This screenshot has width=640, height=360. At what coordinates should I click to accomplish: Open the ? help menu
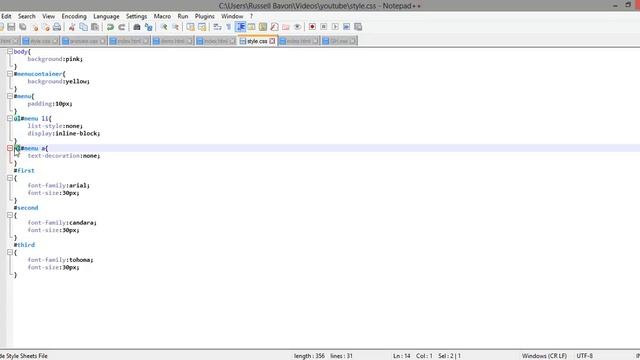click(251, 16)
